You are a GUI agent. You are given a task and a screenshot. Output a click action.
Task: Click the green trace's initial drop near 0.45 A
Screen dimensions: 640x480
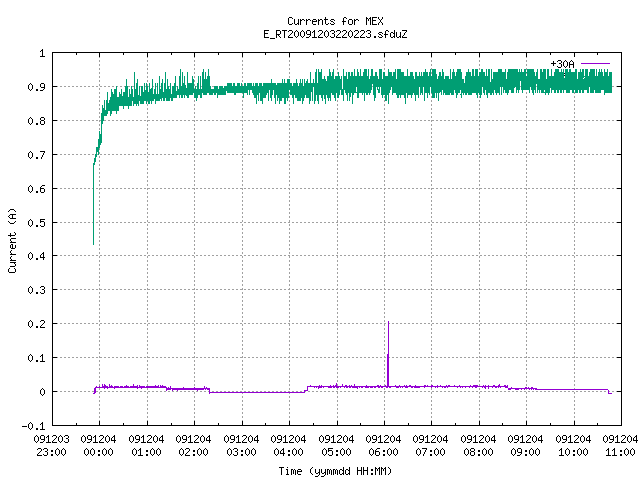coord(93,204)
